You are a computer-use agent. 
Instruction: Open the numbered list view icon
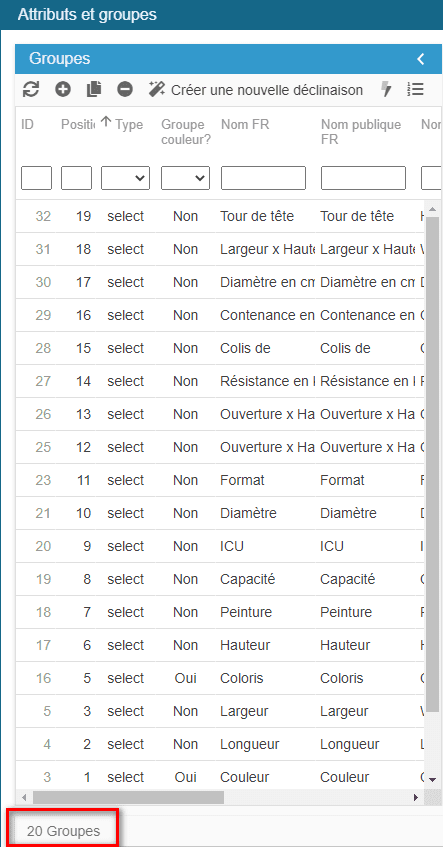415,89
